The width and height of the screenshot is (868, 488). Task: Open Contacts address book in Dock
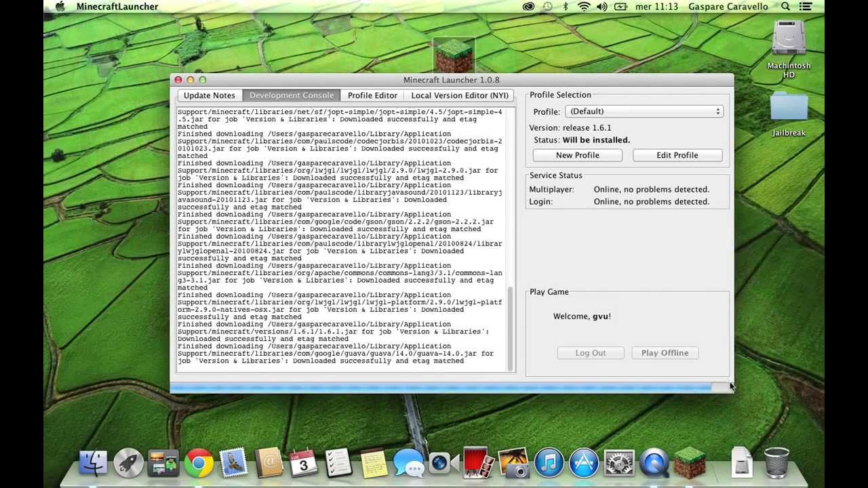tap(269, 463)
